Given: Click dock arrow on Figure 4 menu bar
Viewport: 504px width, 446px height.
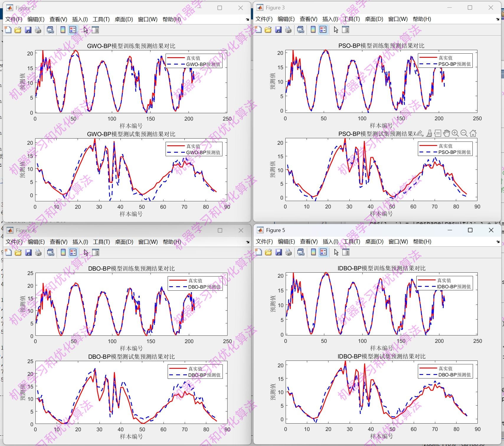Looking at the screenshot, I should pyautogui.click(x=248, y=242).
